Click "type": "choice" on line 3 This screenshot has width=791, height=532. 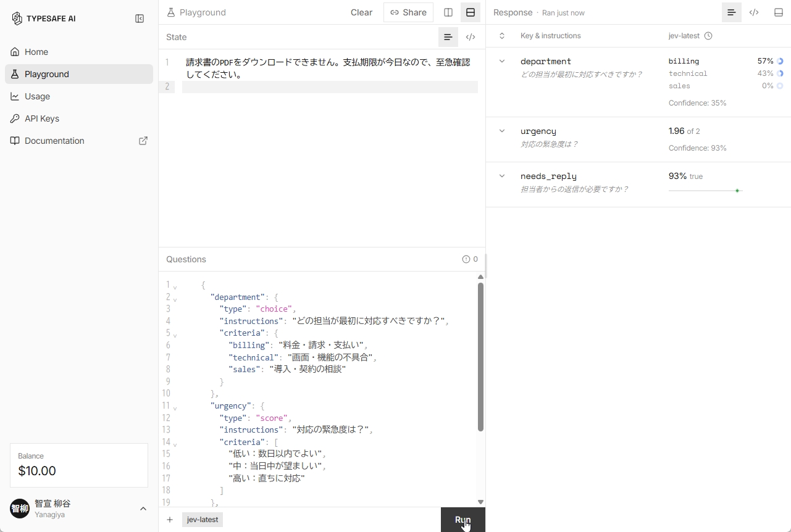click(x=257, y=309)
